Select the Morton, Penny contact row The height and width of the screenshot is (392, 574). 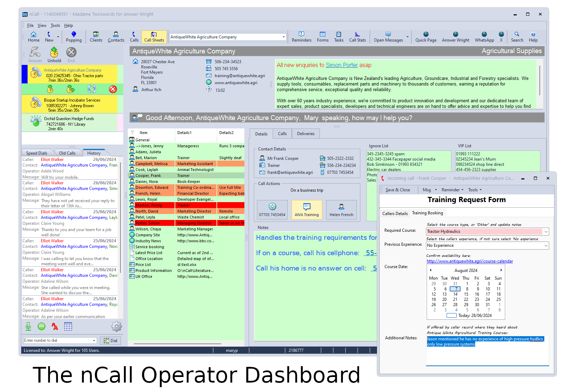186,205
